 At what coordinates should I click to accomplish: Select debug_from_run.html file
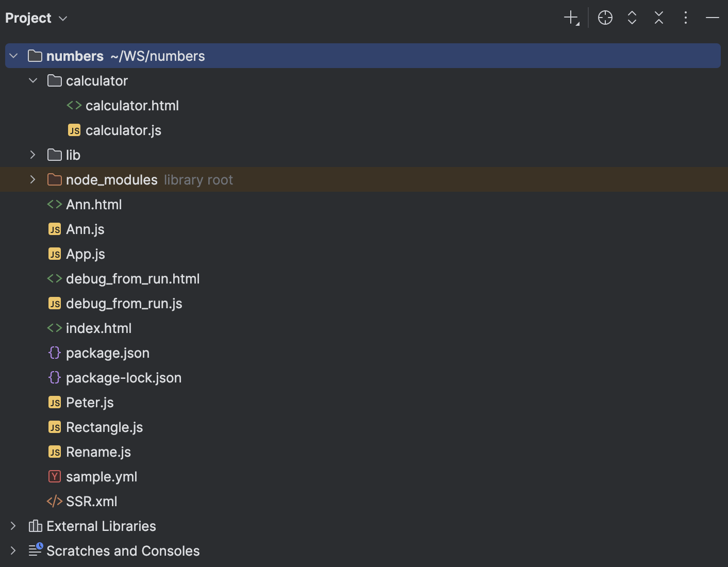pos(133,278)
